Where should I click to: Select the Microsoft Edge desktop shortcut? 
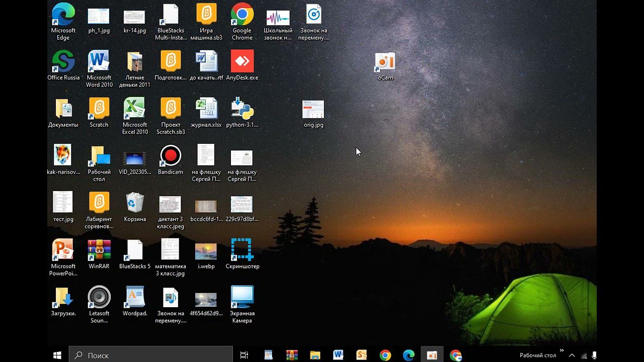point(63,22)
